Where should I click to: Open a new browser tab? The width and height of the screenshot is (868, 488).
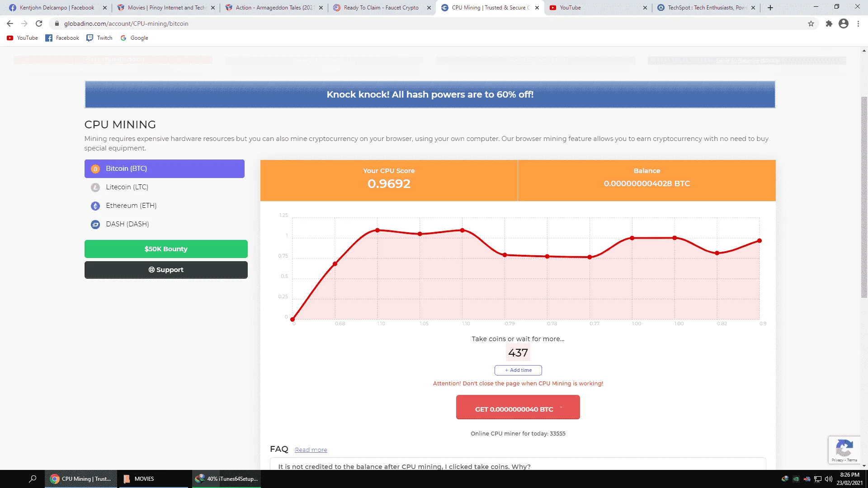pos(770,8)
